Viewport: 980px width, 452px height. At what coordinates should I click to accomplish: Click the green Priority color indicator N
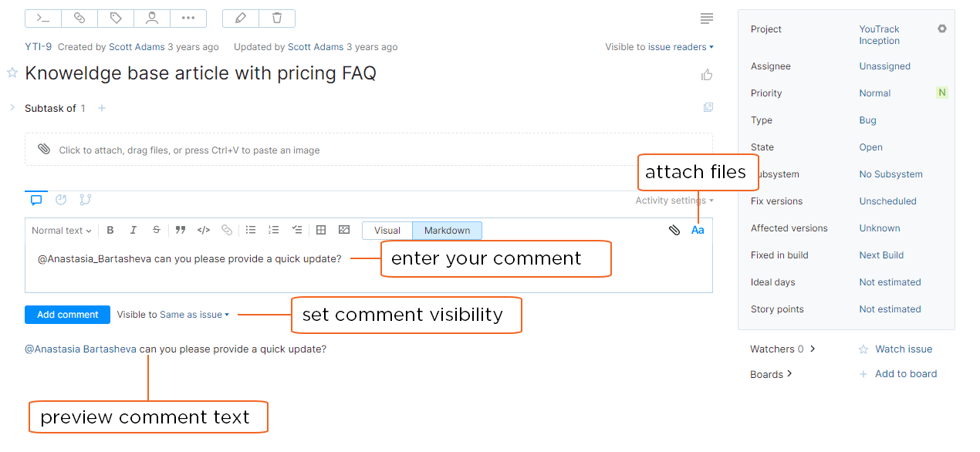(x=941, y=93)
